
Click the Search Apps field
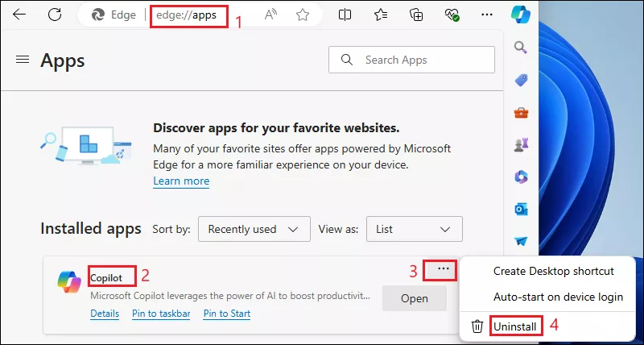tap(411, 60)
